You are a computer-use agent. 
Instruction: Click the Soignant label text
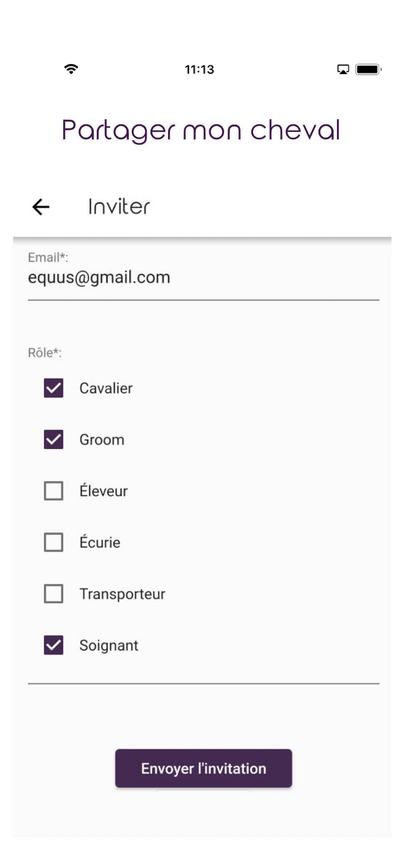[x=109, y=646]
